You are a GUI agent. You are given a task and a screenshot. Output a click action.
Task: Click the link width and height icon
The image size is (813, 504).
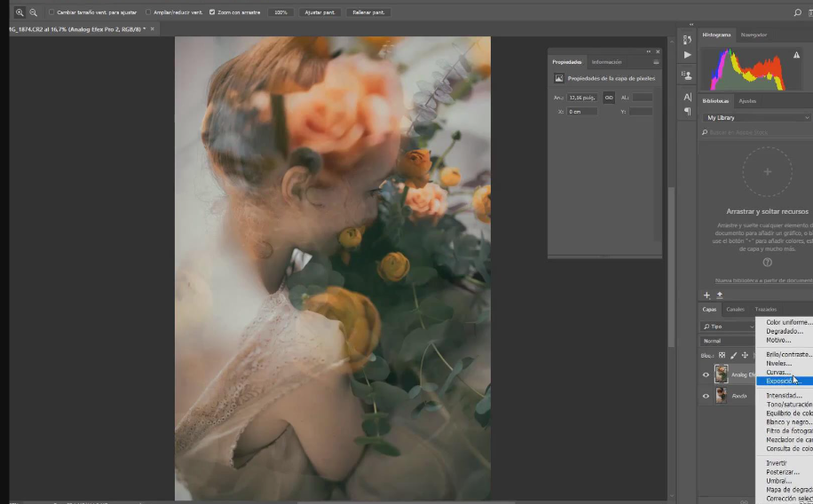pyautogui.click(x=609, y=98)
